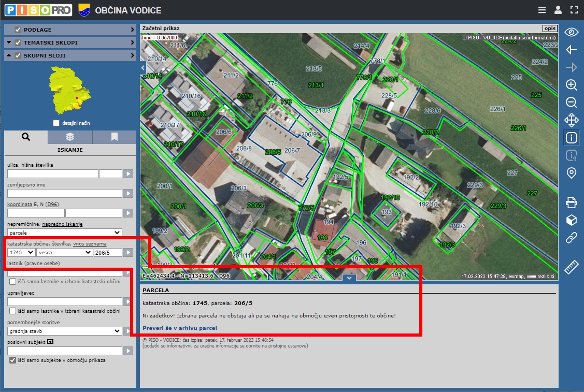This screenshot has height=392, width=584.
Task: Switch to the layers tab
Action: coord(70,137)
